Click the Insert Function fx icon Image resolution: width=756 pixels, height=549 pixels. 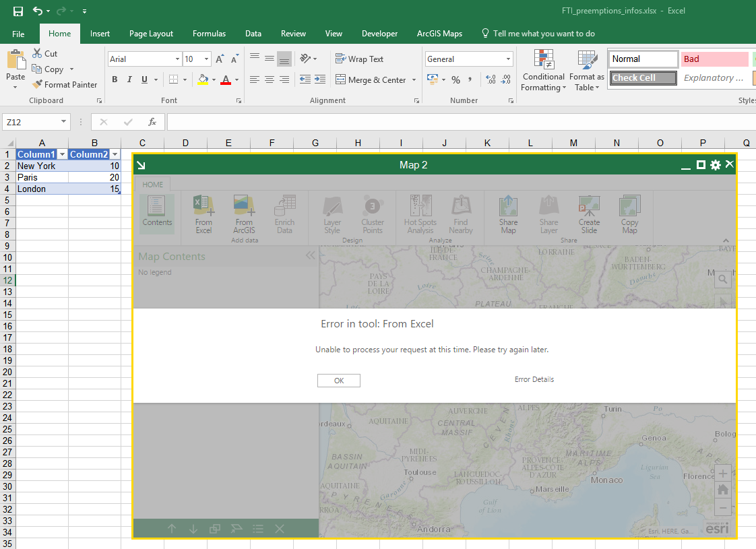click(x=152, y=122)
